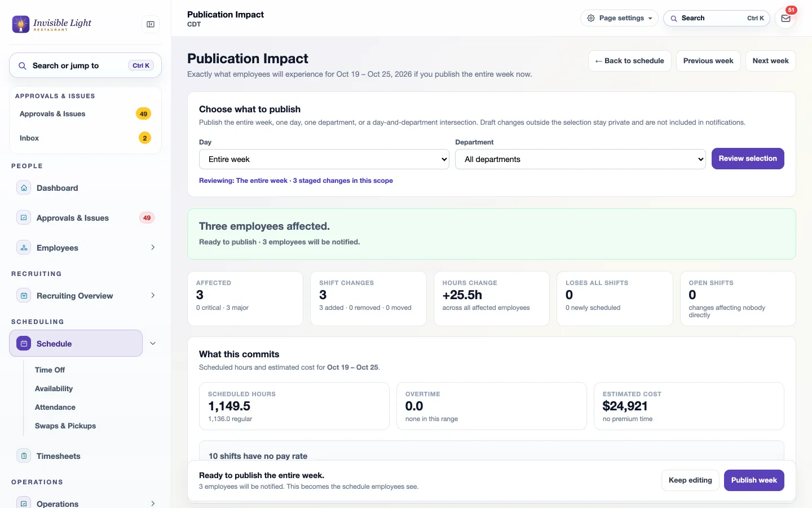Go Back to schedule
This screenshot has width=812, height=508.
click(630, 61)
